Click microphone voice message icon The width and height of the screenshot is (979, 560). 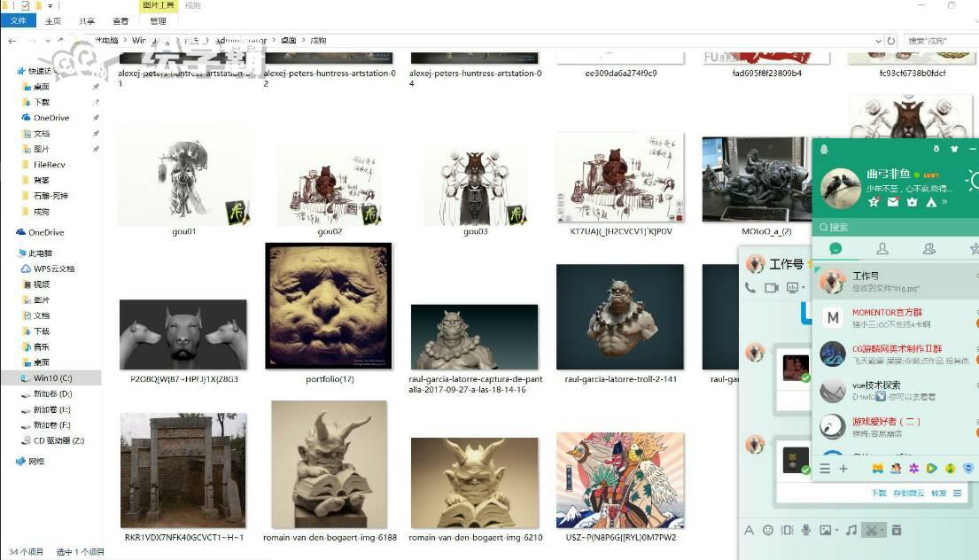click(806, 530)
